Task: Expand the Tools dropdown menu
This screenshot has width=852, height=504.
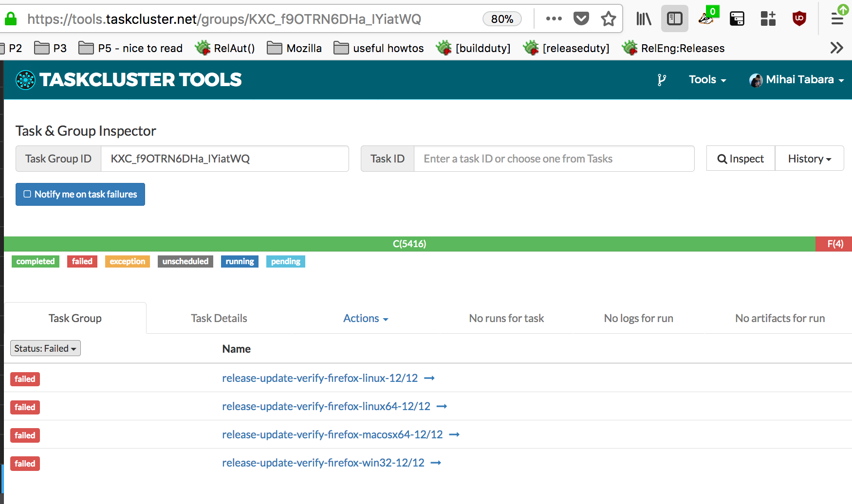Action: coord(707,80)
